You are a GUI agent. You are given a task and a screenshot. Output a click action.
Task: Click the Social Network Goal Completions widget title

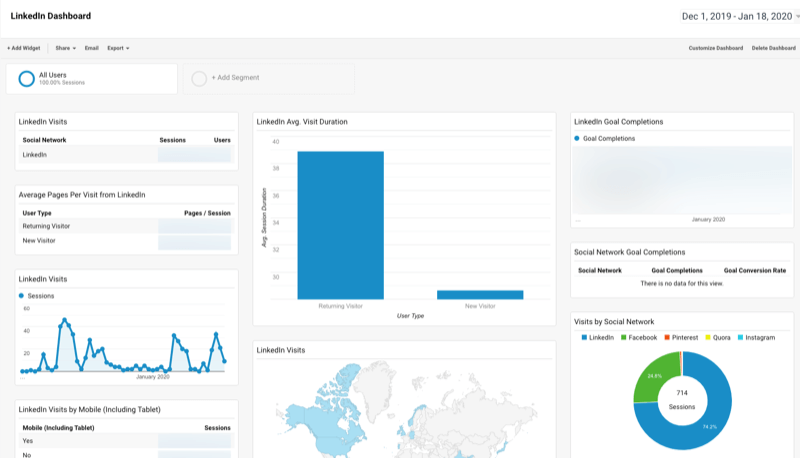pyautogui.click(x=630, y=252)
